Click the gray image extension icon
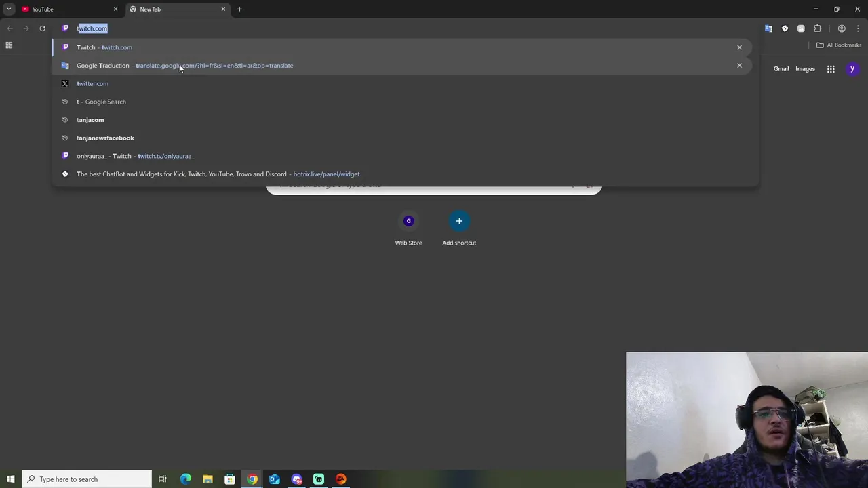The width and height of the screenshot is (868, 488). [801, 28]
